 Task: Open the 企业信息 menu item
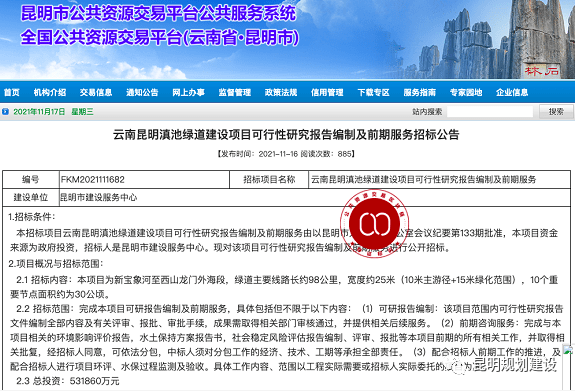pyautogui.click(x=512, y=92)
